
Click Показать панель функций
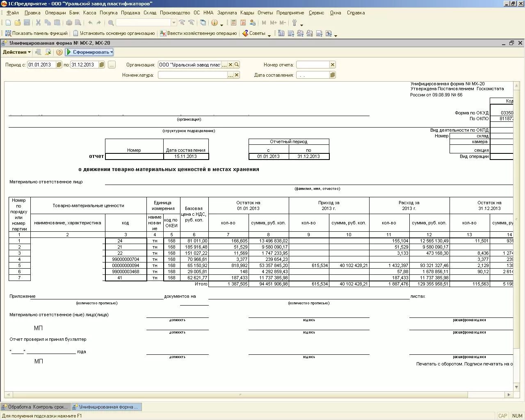coord(37,33)
